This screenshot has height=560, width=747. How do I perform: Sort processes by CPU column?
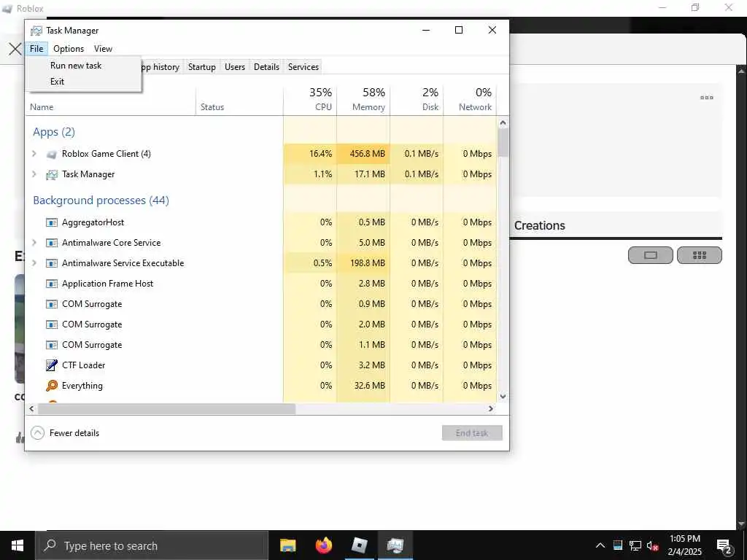point(310,99)
